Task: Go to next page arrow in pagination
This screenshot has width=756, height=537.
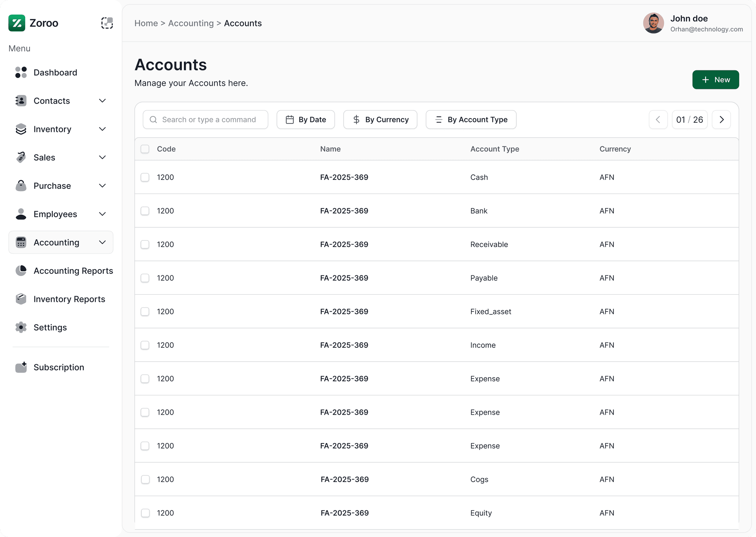Action: click(721, 120)
